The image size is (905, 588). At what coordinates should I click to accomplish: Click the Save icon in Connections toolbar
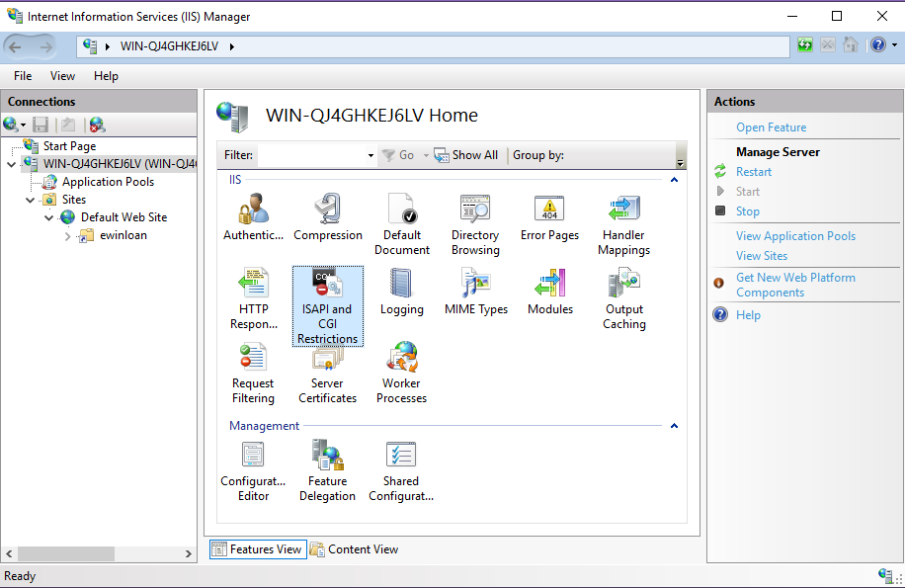[41, 125]
